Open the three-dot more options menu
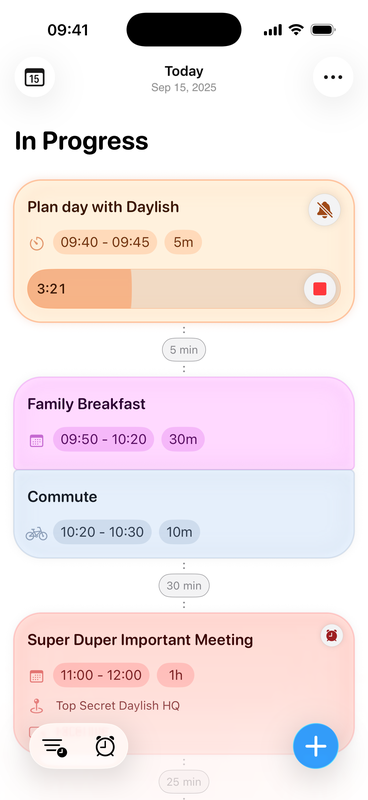Image resolution: width=368 pixels, height=800 pixels. 333,77
